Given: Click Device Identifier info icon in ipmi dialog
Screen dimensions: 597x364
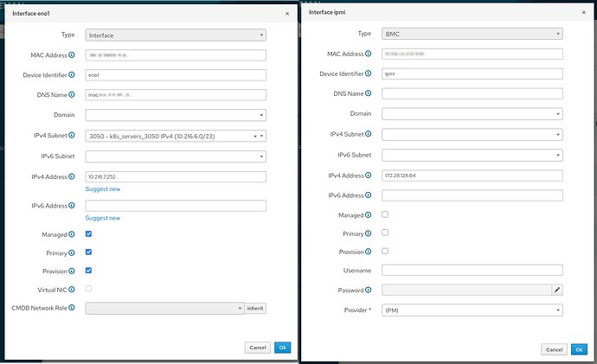Looking at the screenshot, I should pyautogui.click(x=369, y=73).
